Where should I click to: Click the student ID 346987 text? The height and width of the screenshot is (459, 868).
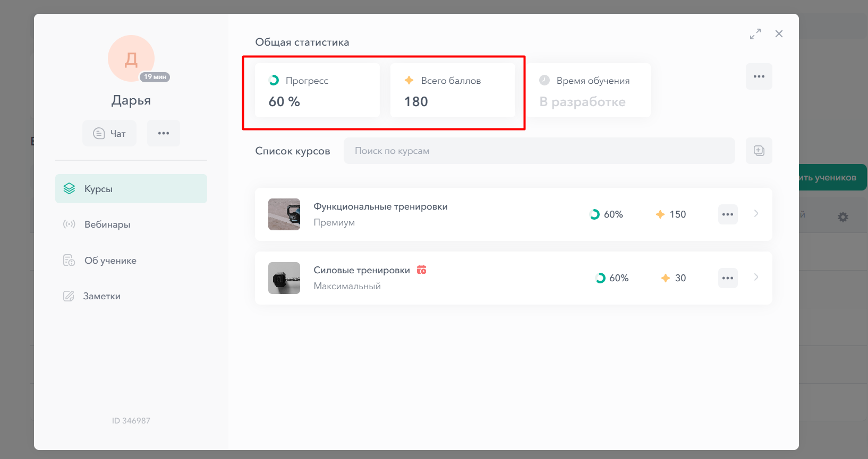coord(131,421)
